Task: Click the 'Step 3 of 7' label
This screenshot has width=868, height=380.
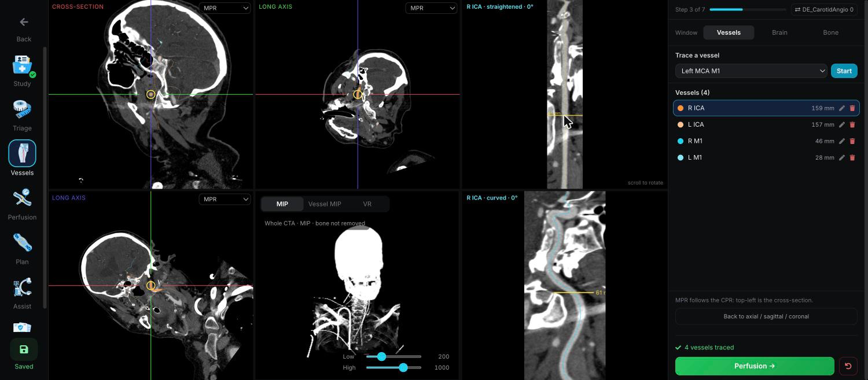Action: pyautogui.click(x=690, y=10)
